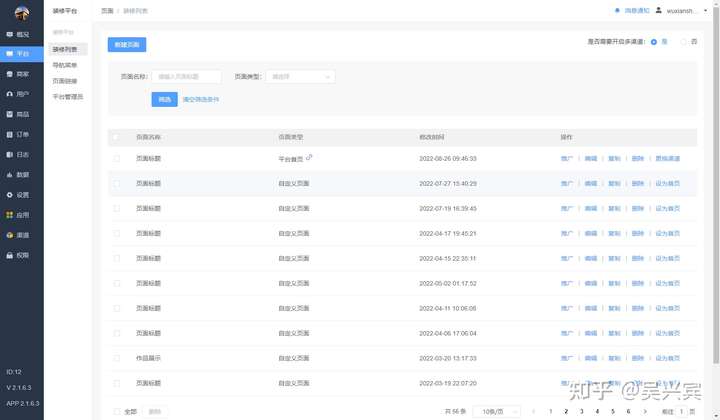Viewport: 720px width, 420px height.
Task: Open the 渠道 channel sidebar icon
Action: (10, 235)
